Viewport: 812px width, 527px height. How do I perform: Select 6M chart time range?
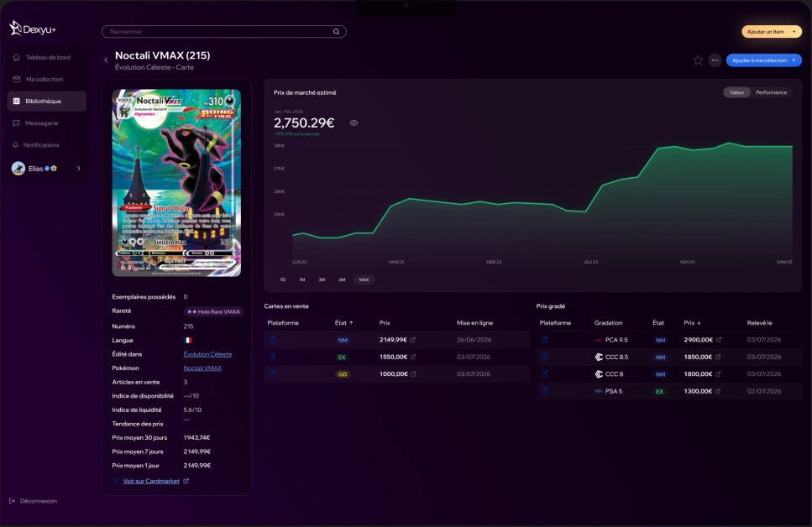pos(342,279)
